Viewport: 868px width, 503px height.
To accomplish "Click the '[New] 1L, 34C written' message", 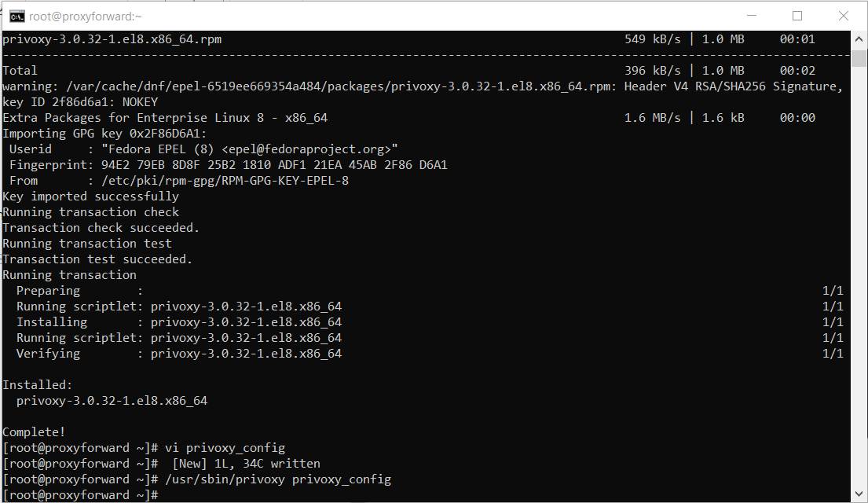I will [246, 464].
